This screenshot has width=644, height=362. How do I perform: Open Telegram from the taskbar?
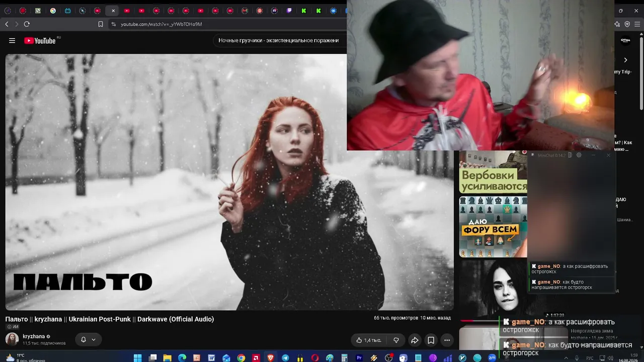[285, 358]
